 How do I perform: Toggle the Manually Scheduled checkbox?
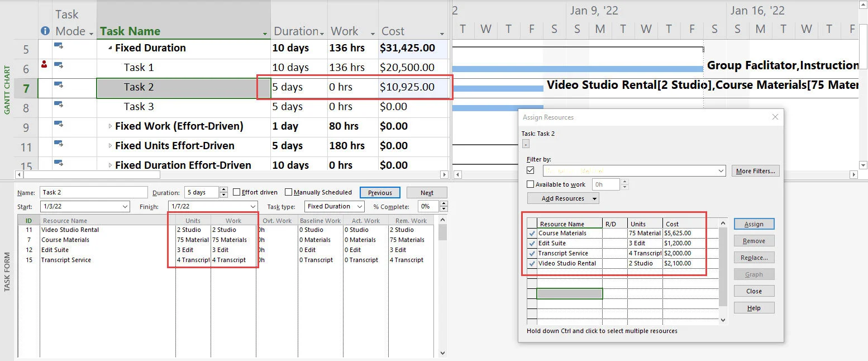click(288, 192)
